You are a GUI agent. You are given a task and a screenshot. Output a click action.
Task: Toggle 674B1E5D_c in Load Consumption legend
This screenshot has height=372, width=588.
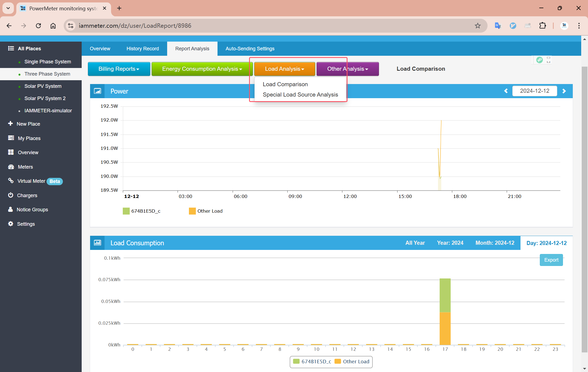point(312,361)
